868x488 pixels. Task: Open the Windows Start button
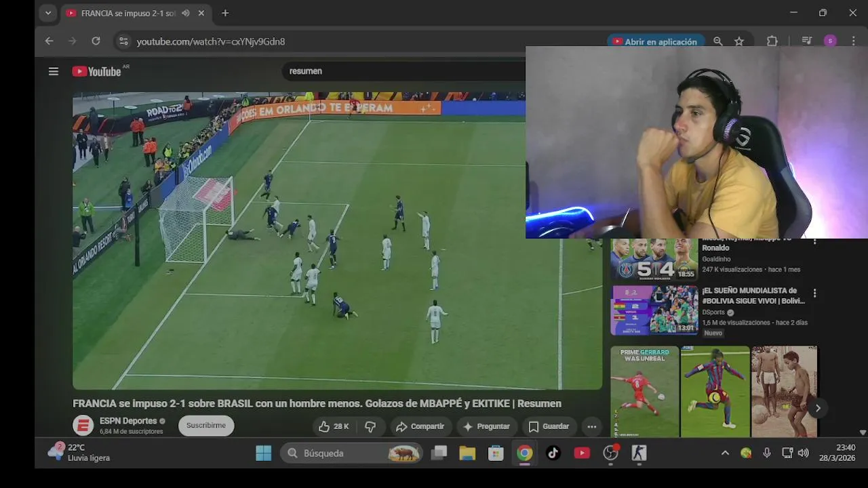pos(264,453)
